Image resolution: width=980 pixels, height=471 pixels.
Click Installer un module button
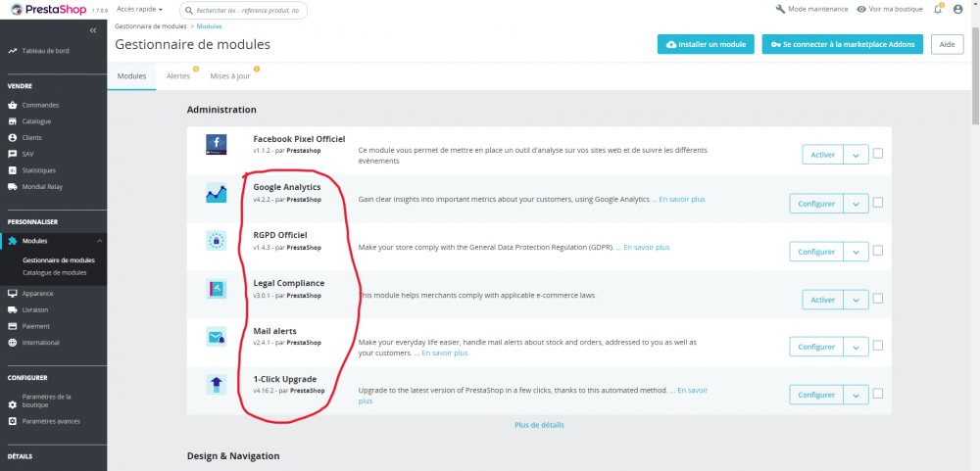[706, 44]
